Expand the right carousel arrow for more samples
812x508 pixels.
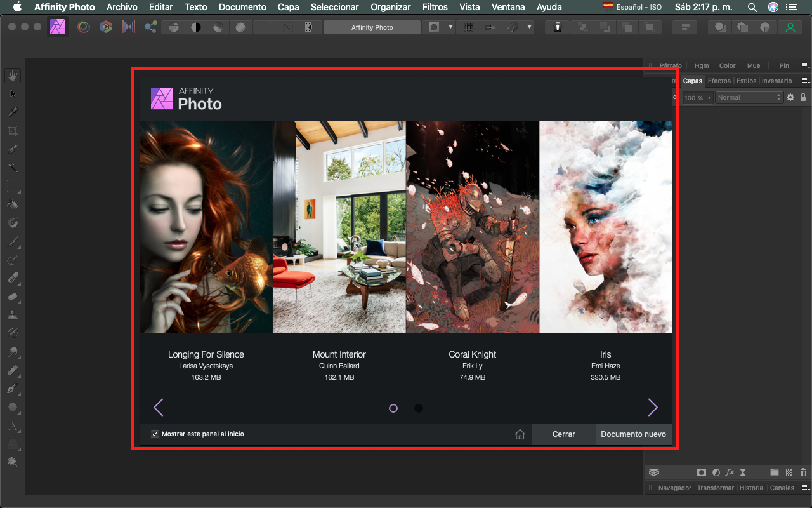pyautogui.click(x=653, y=408)
